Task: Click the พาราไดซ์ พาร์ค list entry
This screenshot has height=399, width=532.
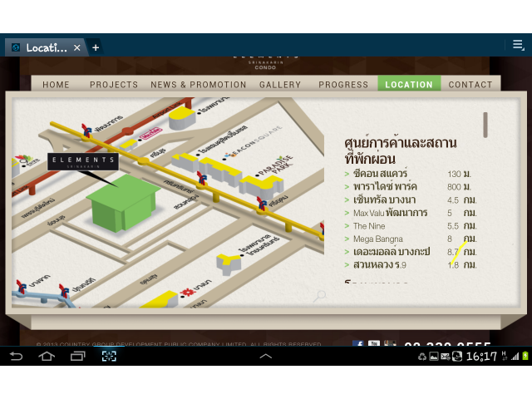Action: tap(385, 186)
